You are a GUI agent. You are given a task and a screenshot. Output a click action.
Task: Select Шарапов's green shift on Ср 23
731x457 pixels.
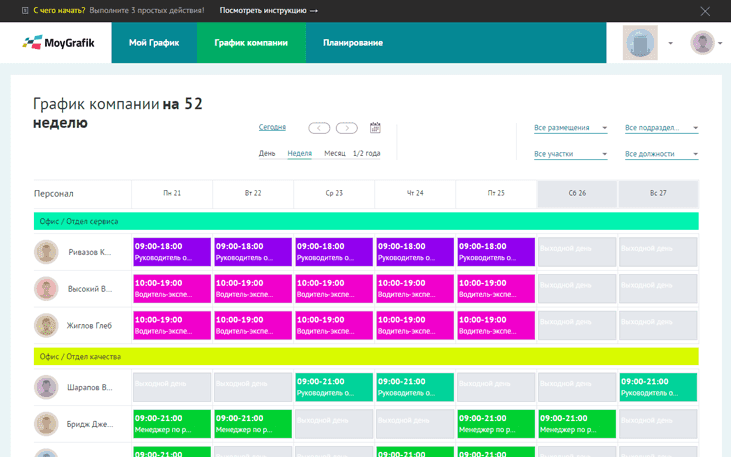tap(333, 387)
